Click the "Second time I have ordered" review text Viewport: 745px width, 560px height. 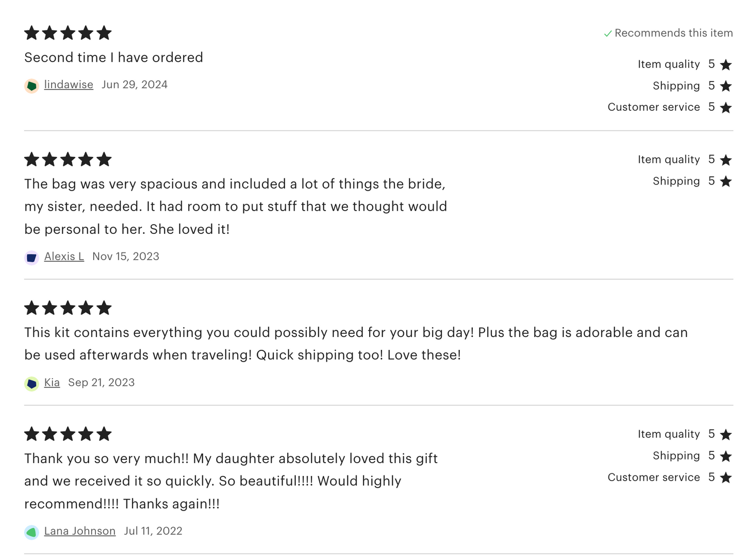point(113,57)
